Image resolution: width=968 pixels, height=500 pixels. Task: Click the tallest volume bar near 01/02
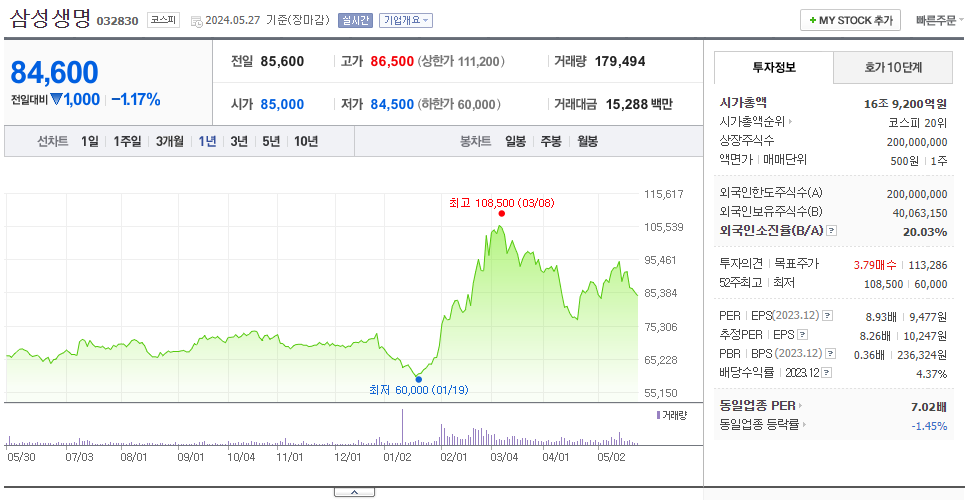(x=403, y=427)
